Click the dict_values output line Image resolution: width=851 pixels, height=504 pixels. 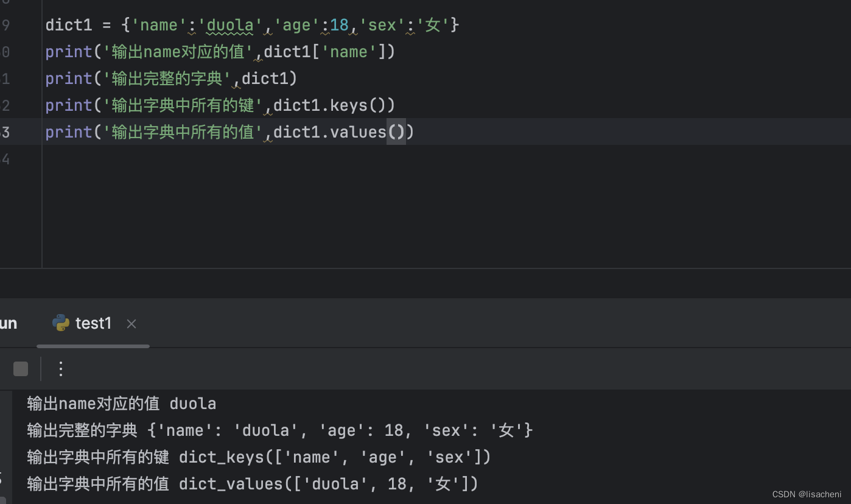pos(253,484)
